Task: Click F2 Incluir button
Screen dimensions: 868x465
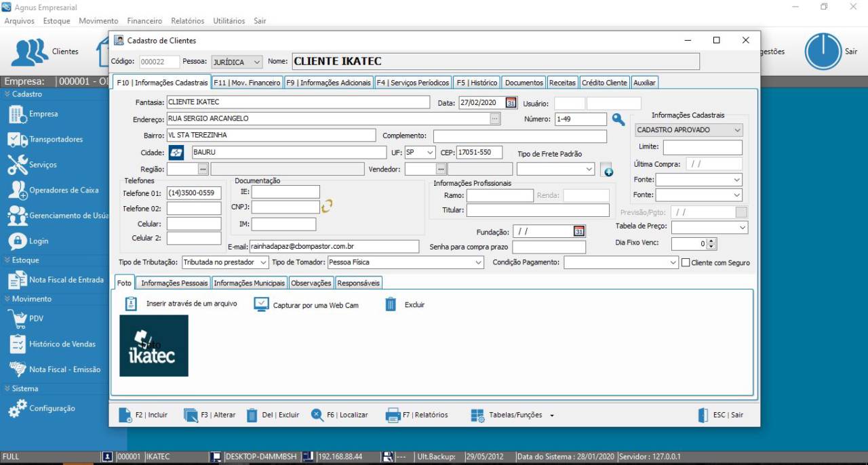Action: click(x=143, y=415)
